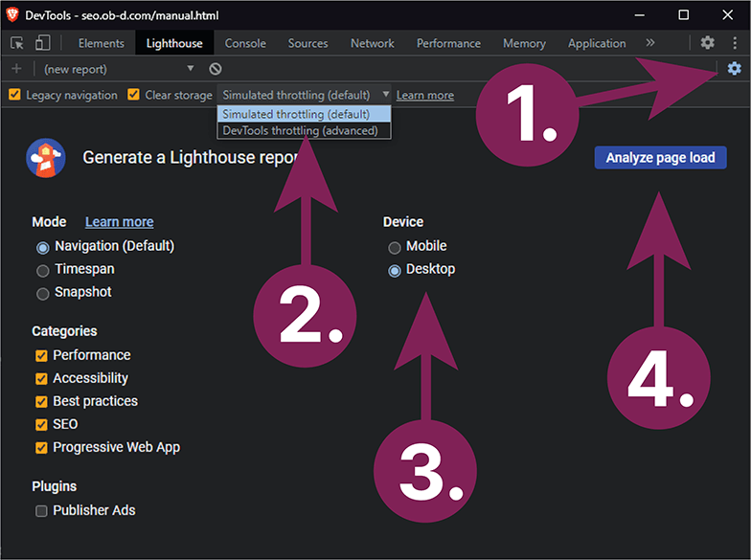Show more DevTools tabs via double chevron
The width and height of the screenshot is (751, 560).
tap(649, 43)
